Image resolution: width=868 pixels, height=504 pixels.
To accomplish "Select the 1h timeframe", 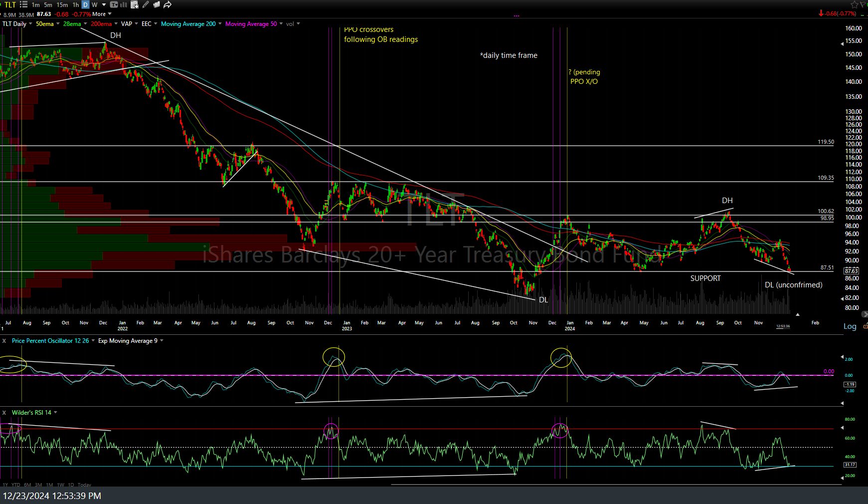I will (x=76, y=4).
